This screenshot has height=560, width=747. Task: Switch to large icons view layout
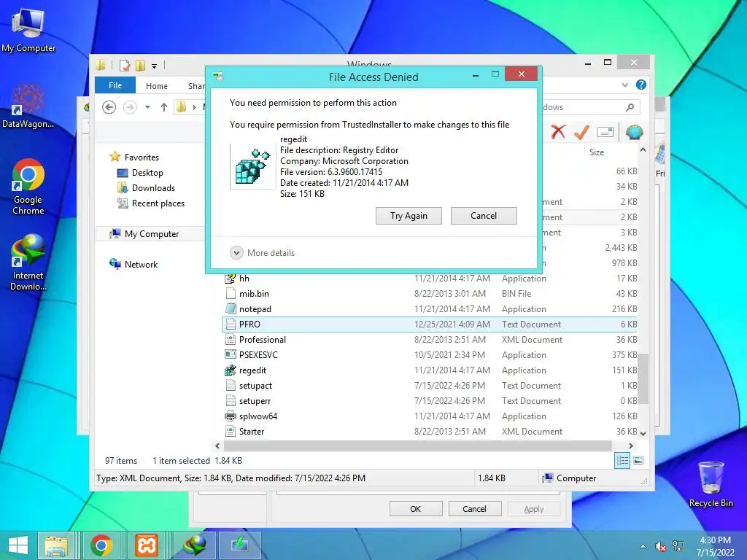(x=638, y=461)
